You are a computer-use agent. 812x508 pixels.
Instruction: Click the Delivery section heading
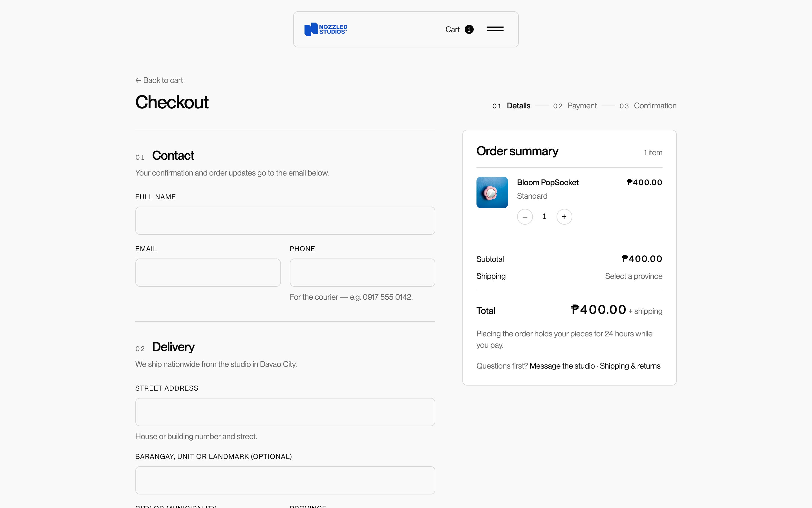(x=173, y=347)
